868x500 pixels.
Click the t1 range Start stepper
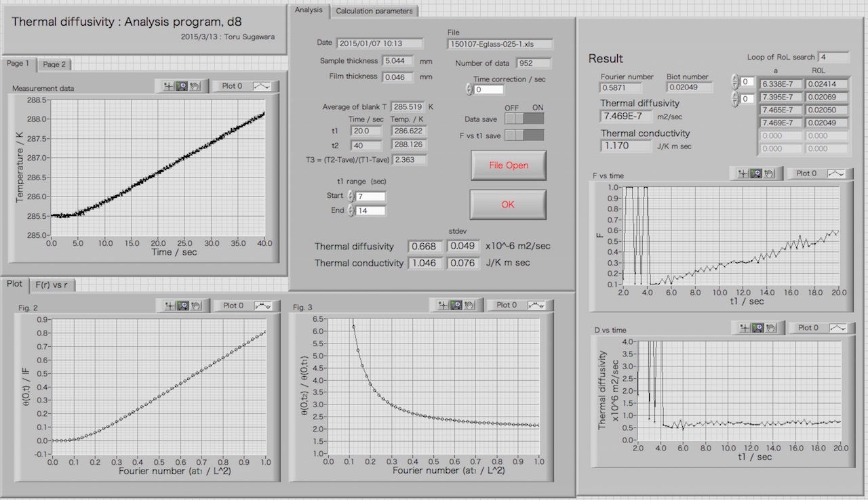pyautogui.click(x=351, y=196)
